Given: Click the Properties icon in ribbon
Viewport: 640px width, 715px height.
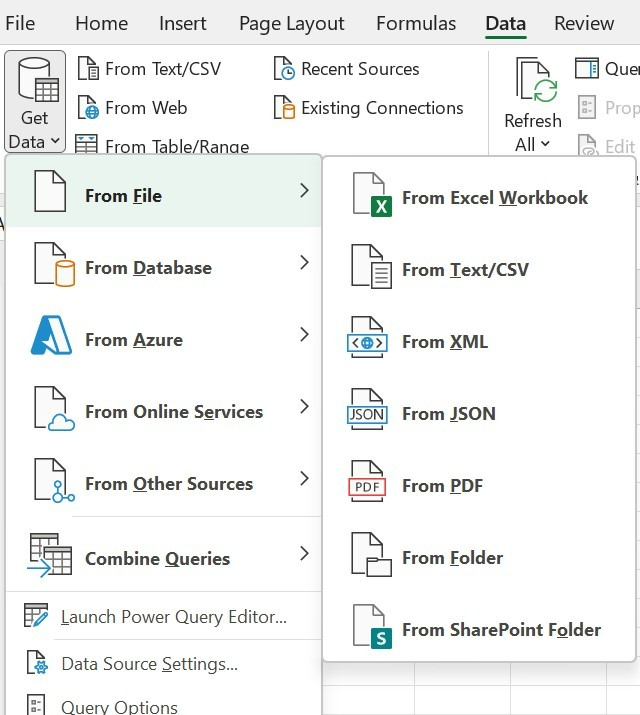Looking at the screenshot, I should pos(587,108).
